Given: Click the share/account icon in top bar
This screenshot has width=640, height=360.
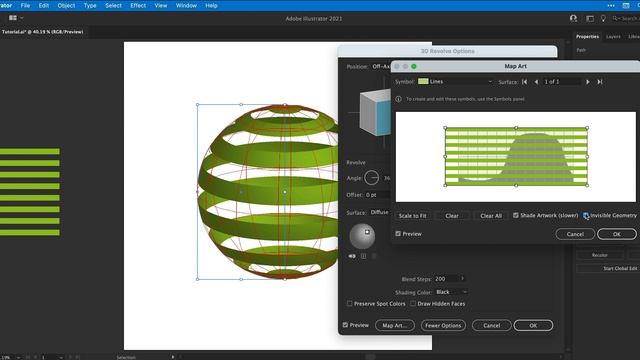Looking at the screenshot, I should [573, 18].
